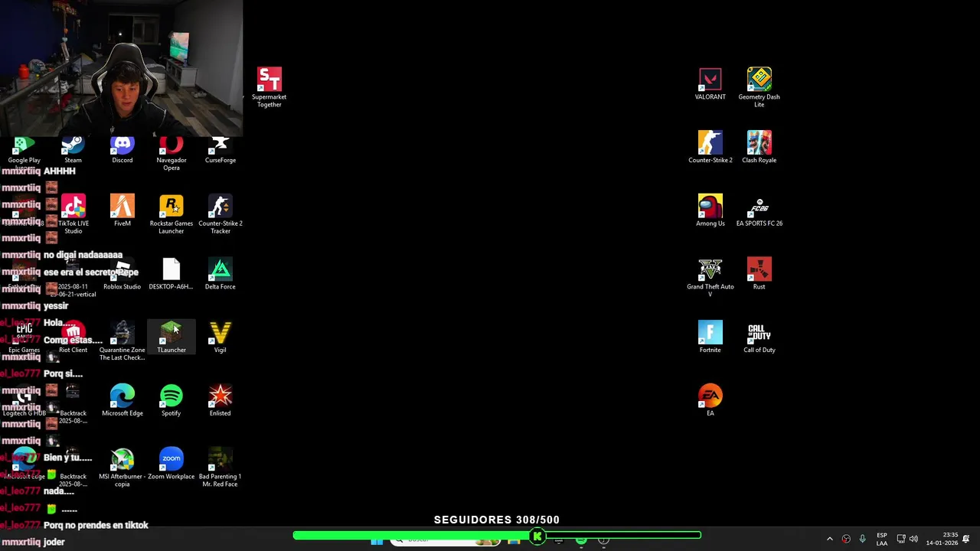Open Geometry Dash Lite shortcut

(x=759, y=86)
